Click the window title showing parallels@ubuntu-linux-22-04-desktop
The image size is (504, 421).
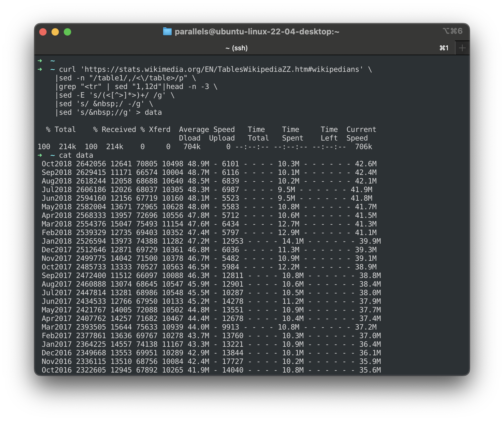point(258,31)
